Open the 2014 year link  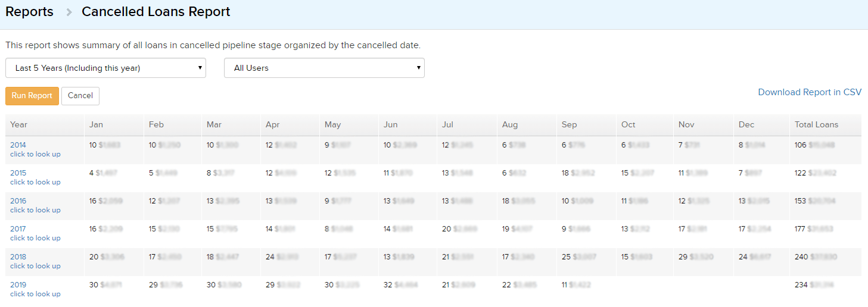click(x=18, y=145)
